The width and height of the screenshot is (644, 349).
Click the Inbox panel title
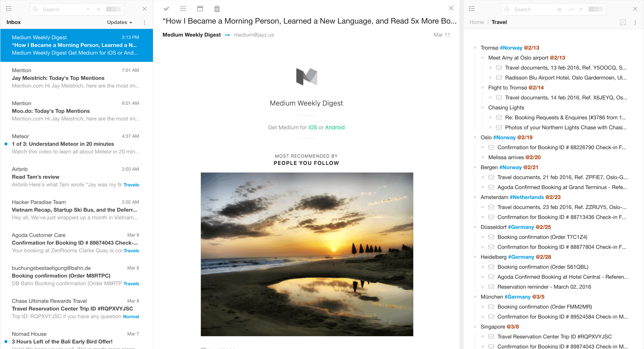(x=13, y=22)
